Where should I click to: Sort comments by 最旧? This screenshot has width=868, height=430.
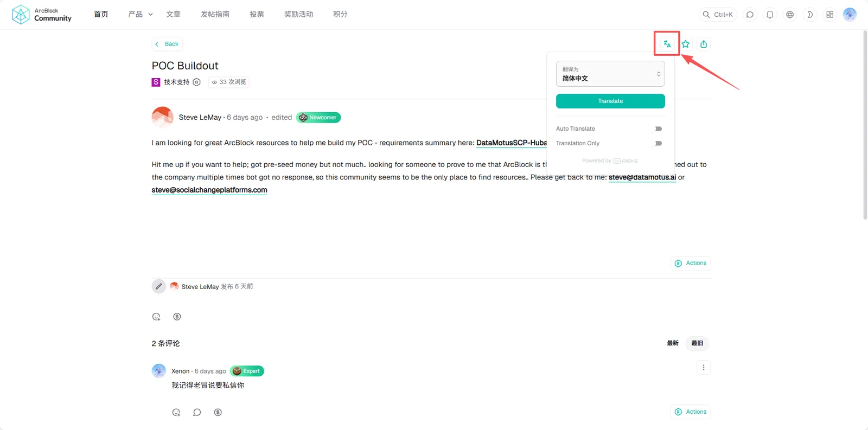pos(697,343)
